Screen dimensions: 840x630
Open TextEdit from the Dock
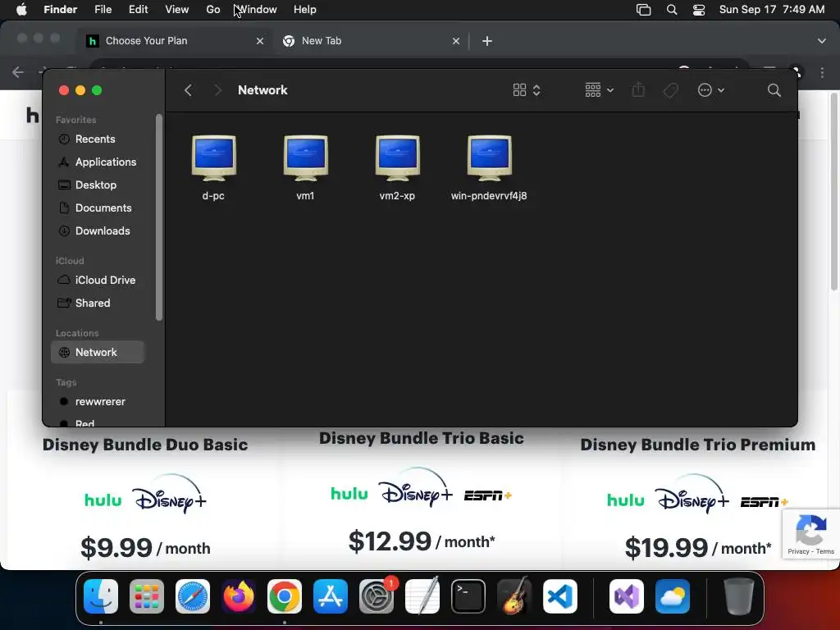pyautogui.click(x=422, y=596)
